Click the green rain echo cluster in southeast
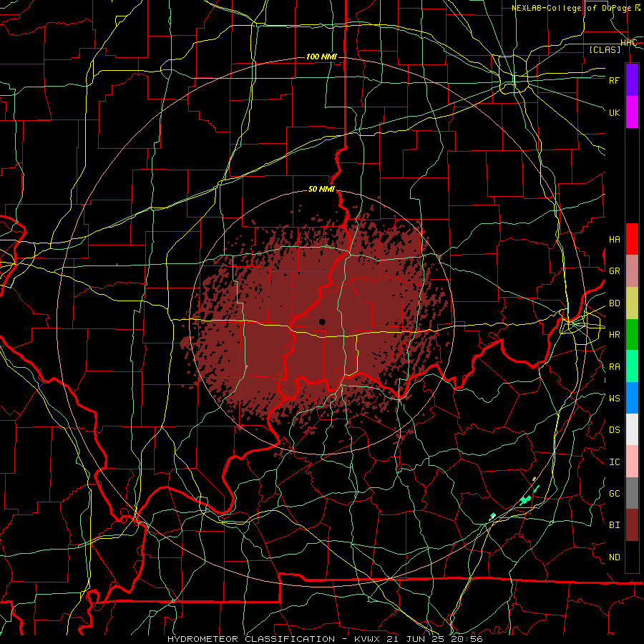644x644 pixels. [x=526, y=500]
